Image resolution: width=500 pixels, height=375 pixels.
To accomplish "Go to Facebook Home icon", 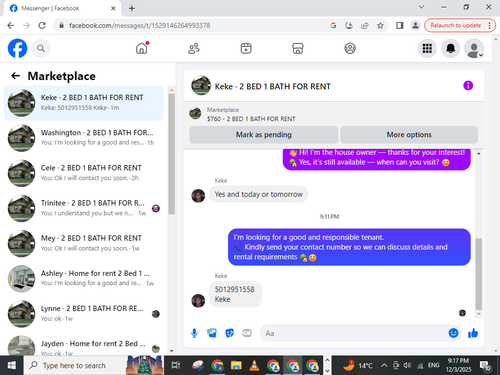I will tap(142, 48).
